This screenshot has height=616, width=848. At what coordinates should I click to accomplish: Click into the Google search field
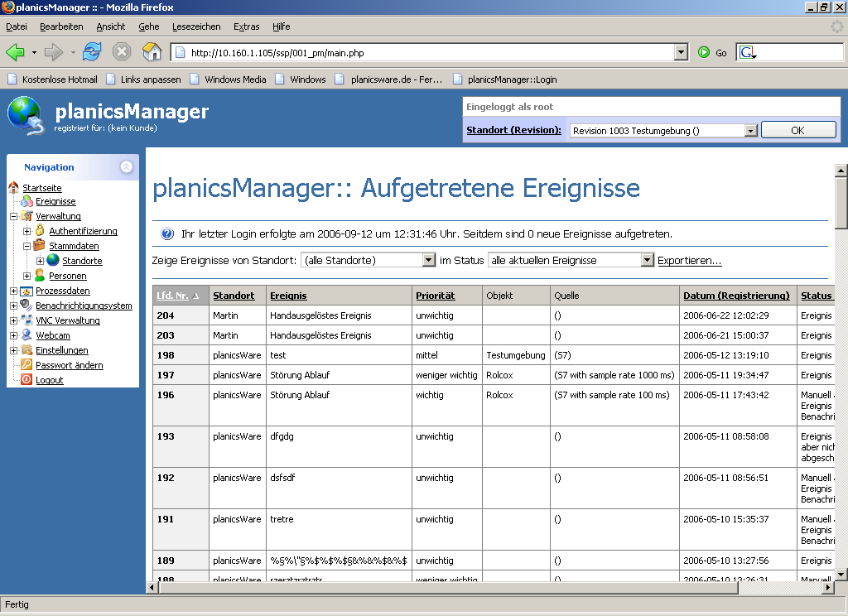tap(801, 52)
